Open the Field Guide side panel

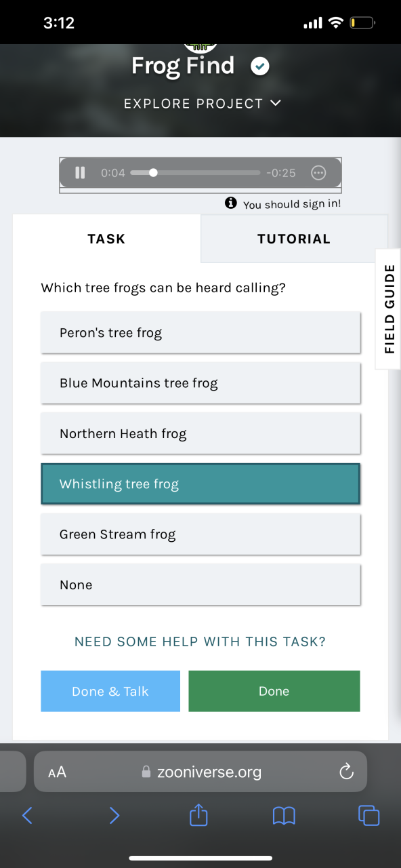click(389, 309)
